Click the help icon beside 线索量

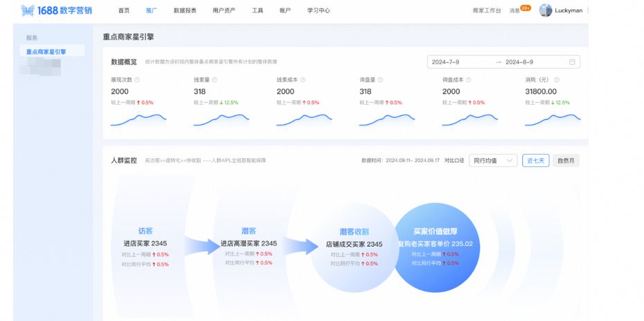pos(215,80)
